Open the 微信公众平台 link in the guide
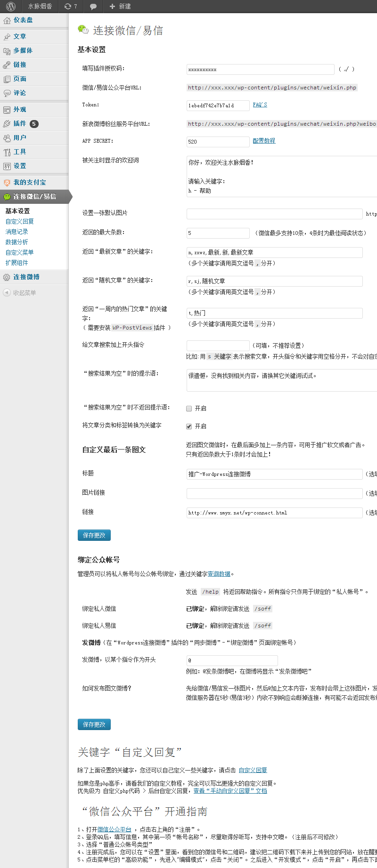The image size is (377, 868). tap(115, 829)
